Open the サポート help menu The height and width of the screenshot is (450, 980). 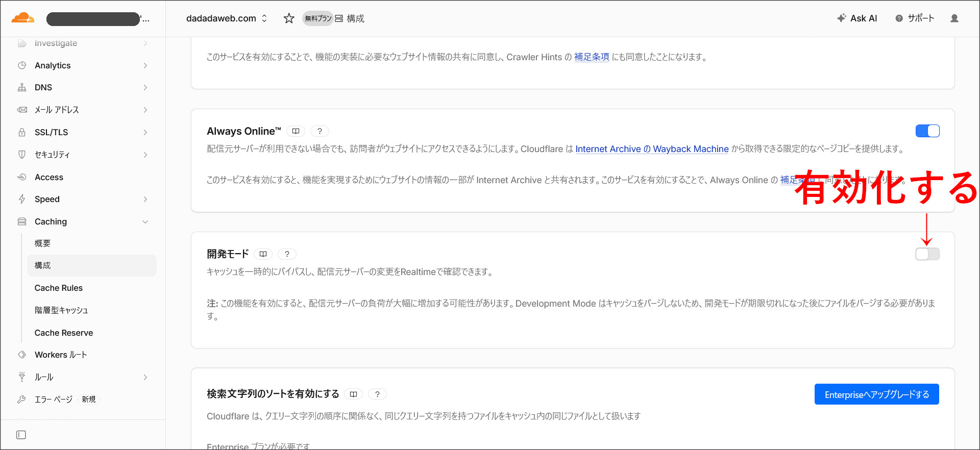point(915,18)
